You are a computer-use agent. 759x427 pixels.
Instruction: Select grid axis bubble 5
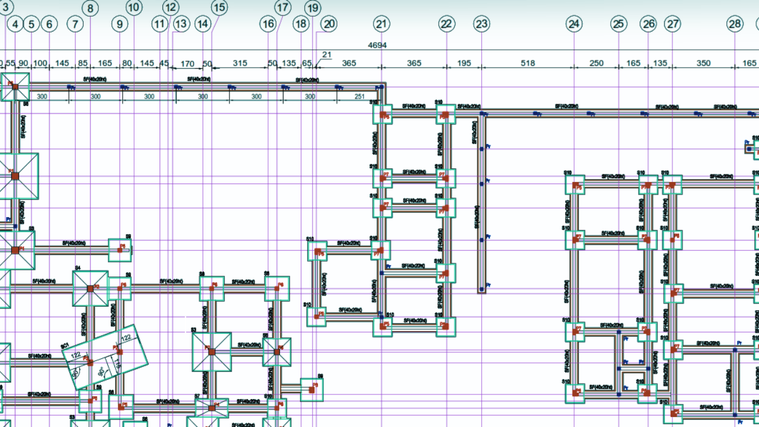(31, 24)
